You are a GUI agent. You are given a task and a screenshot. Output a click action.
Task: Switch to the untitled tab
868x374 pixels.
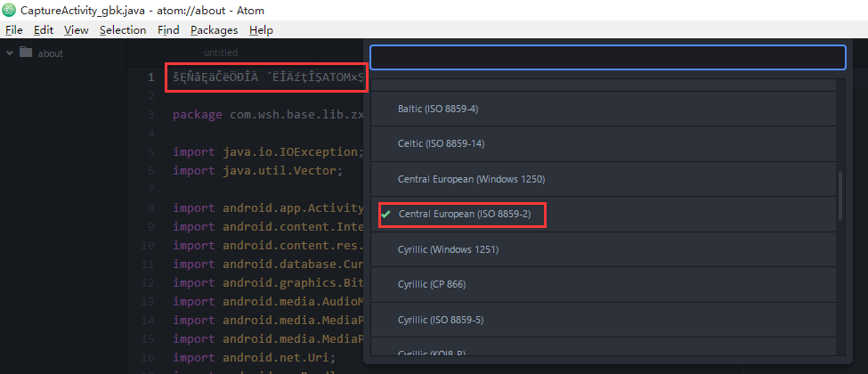pyautogui.click(x=220, y=53)
